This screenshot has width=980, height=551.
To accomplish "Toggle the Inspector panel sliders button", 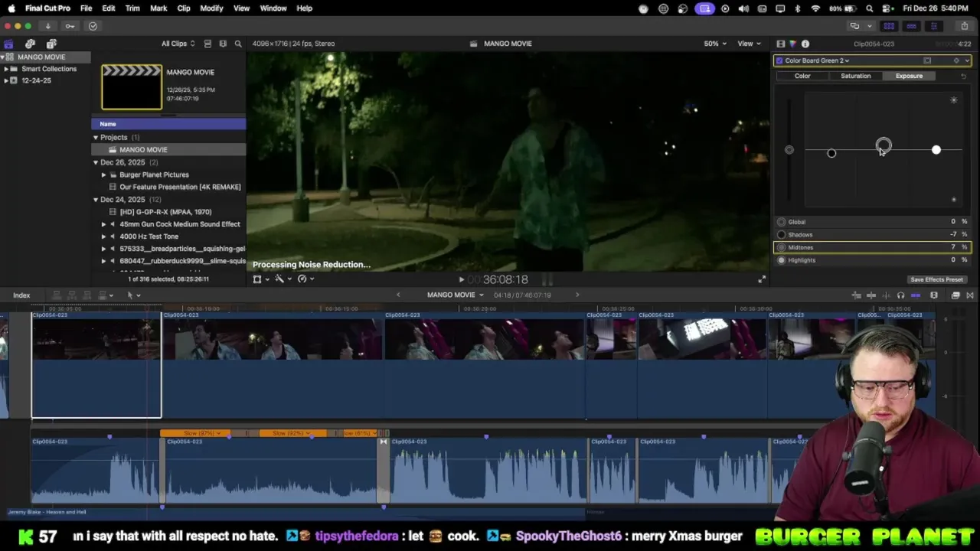I will click(933, 26).
